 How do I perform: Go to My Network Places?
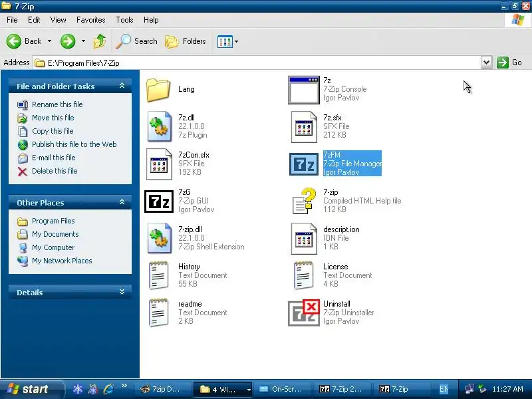62,261
